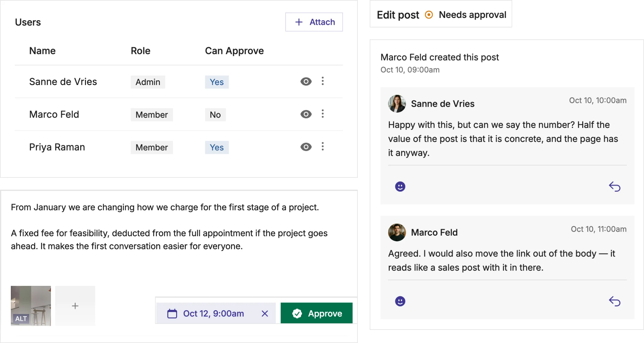Clear the Oct 12 scheduled date
Viewport: 644px width, 343px height.
coord(265,313)
